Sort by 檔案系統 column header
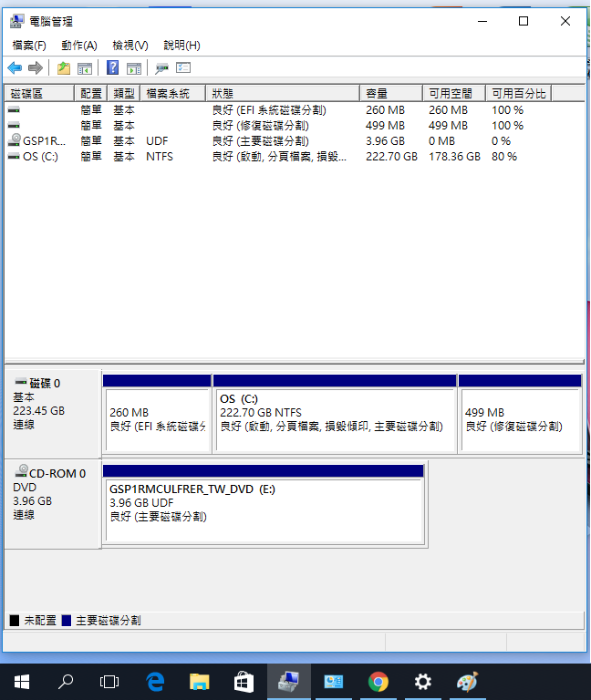591x700 pixels. tap(173, 93)
